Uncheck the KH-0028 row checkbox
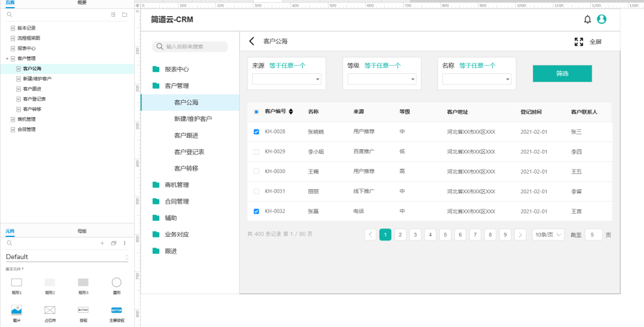The image size is (644, 327). [x=256, y=132]
